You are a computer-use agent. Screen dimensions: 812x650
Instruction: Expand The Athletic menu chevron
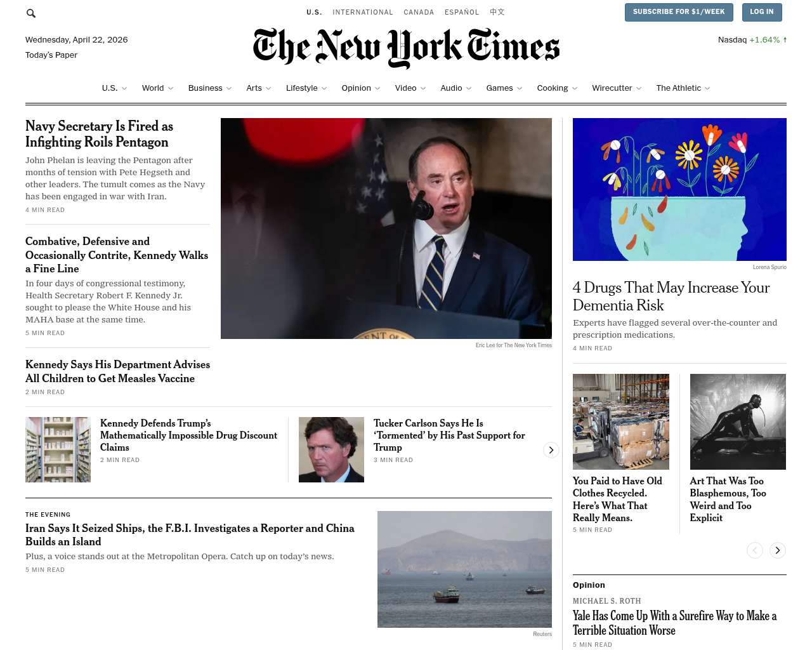pyautogui.click(x=707, y=88)
